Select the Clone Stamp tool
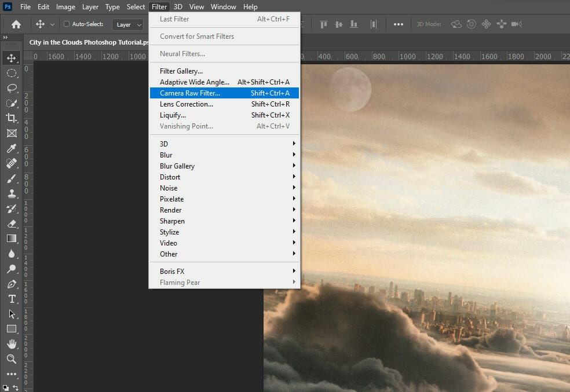The height and width of the screenshot is (392, 570). coord(11,193)
